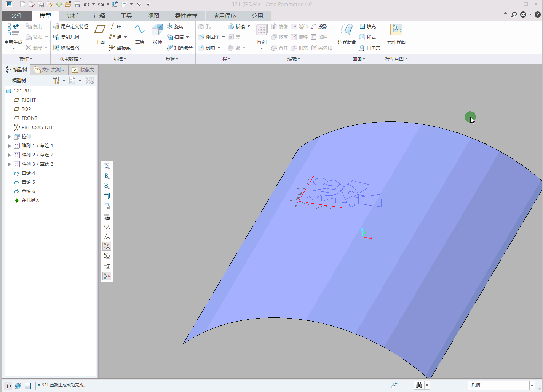Image resolution: width=543 pixels, height=392 pixels.
Task: Toggle the navigator pane icon in status bar
Action: pyautogui.click(x=8, y=386)
